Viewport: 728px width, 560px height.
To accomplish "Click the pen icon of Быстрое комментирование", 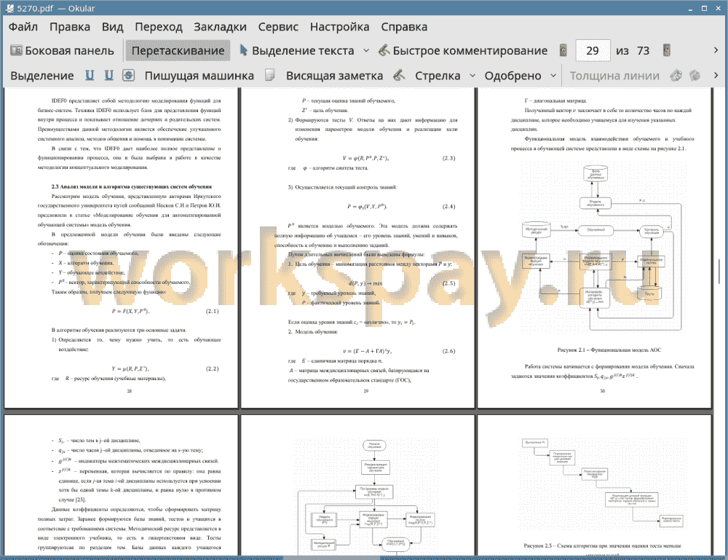I will point(384,50).
